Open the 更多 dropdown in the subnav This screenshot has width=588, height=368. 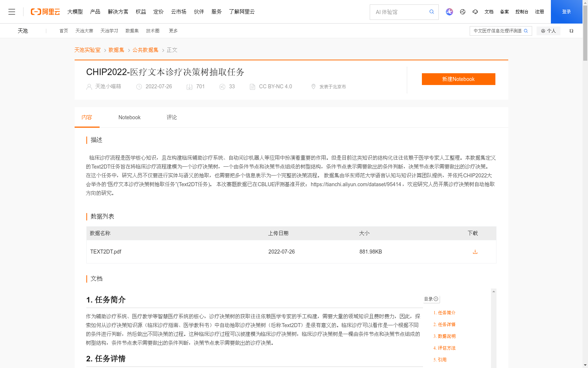[173, 31]
